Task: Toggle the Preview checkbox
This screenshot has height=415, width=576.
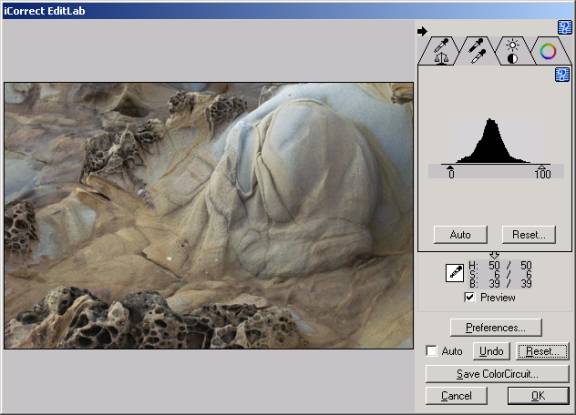Action: tap(469, 297)
